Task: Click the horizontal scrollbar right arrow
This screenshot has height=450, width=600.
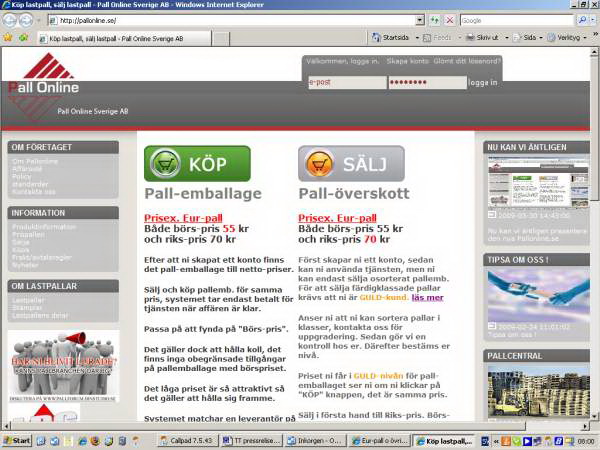Action: (586, 426)
